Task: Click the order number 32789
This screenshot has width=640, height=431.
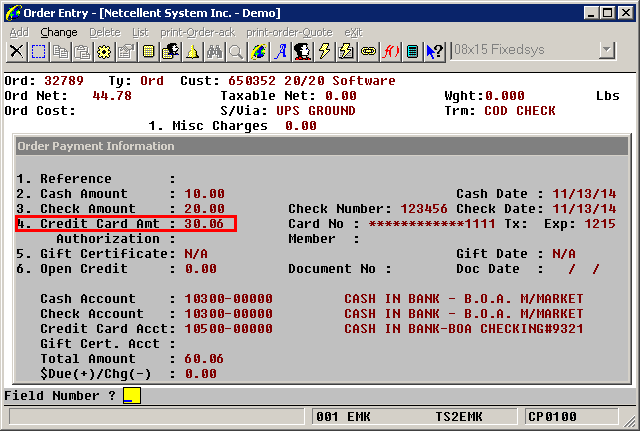Action: click(x=64, y=81)
